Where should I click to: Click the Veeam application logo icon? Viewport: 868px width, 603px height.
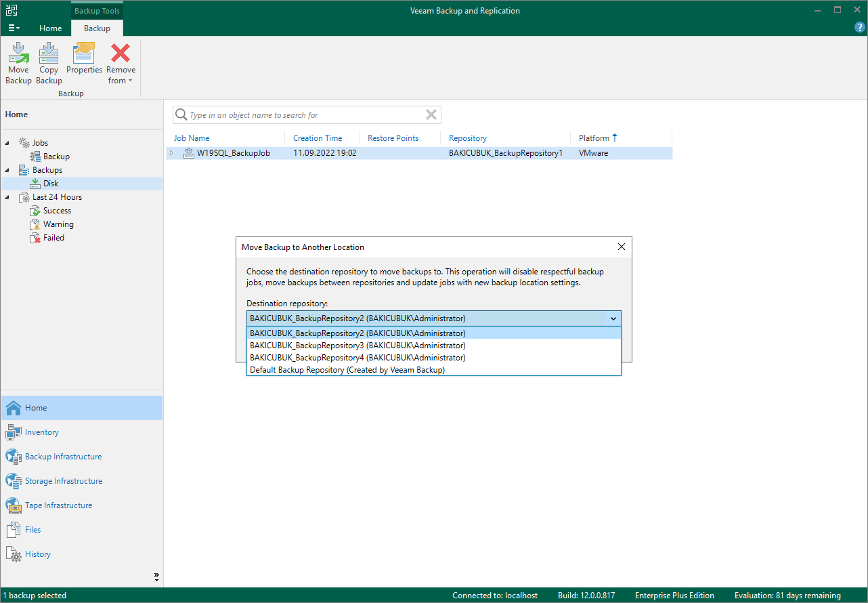coord(12,11)
